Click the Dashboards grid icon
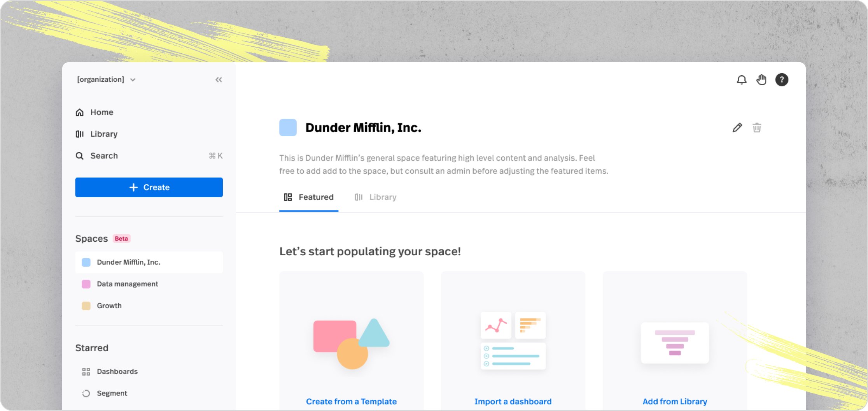 (86, 372)
